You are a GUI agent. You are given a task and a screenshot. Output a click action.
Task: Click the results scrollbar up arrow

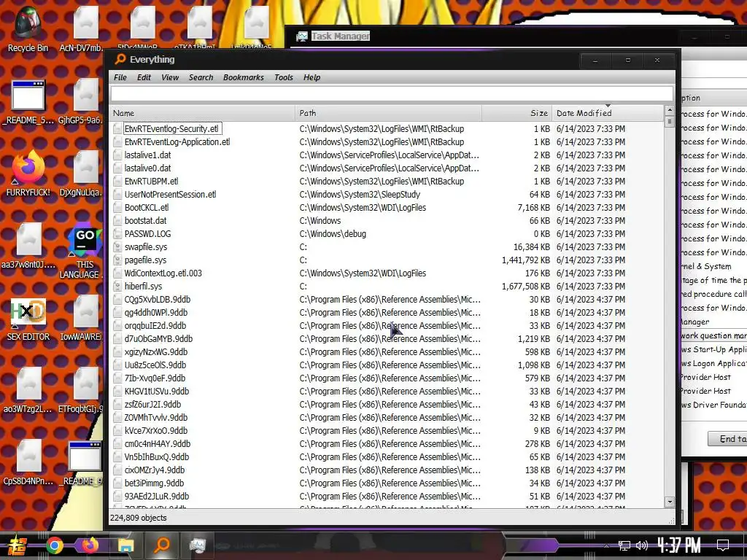(670, 110)
